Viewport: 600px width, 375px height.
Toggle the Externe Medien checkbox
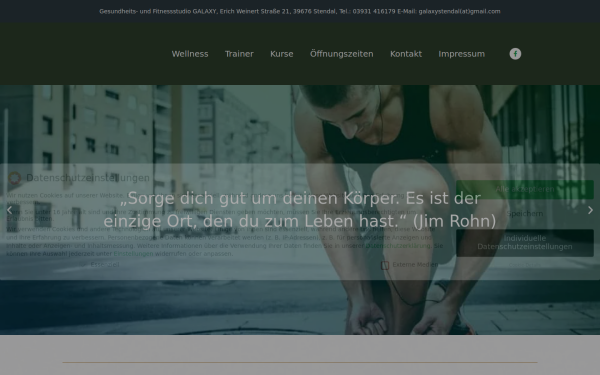tap(385, 265)
